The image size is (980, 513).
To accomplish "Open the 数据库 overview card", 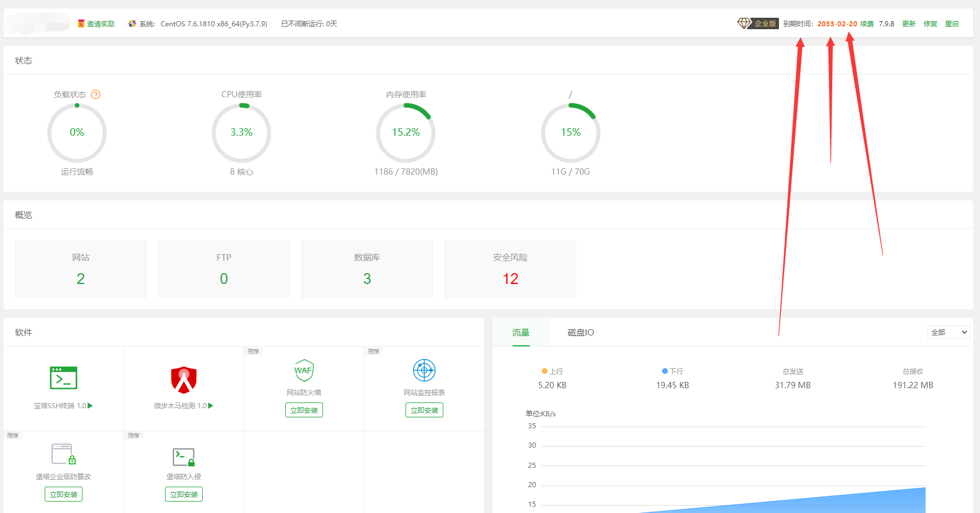I will (367, 269).
